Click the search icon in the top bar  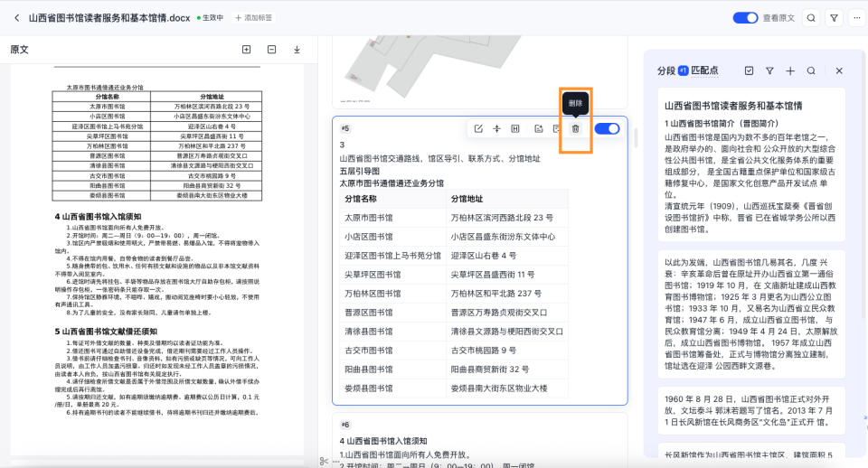click(x=811, y=17)
